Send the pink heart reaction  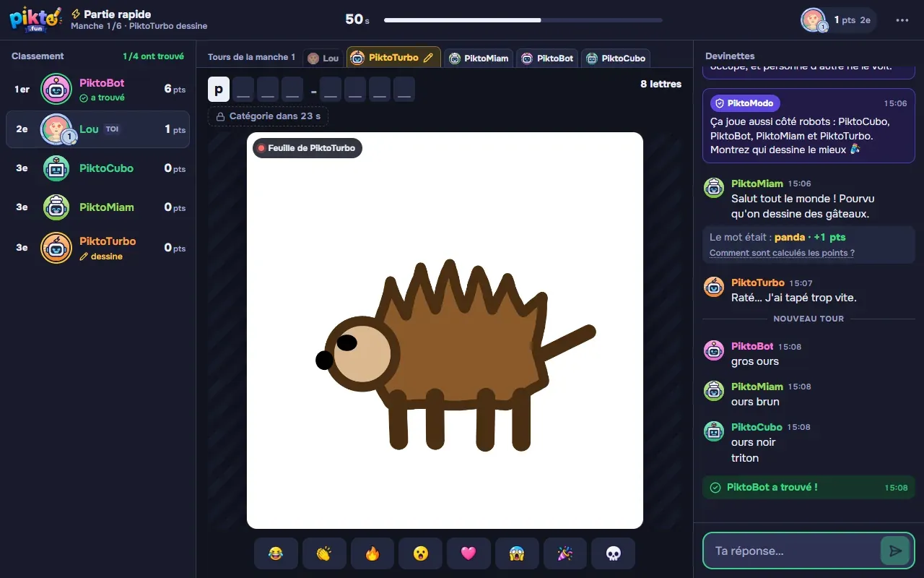(468, 553)
